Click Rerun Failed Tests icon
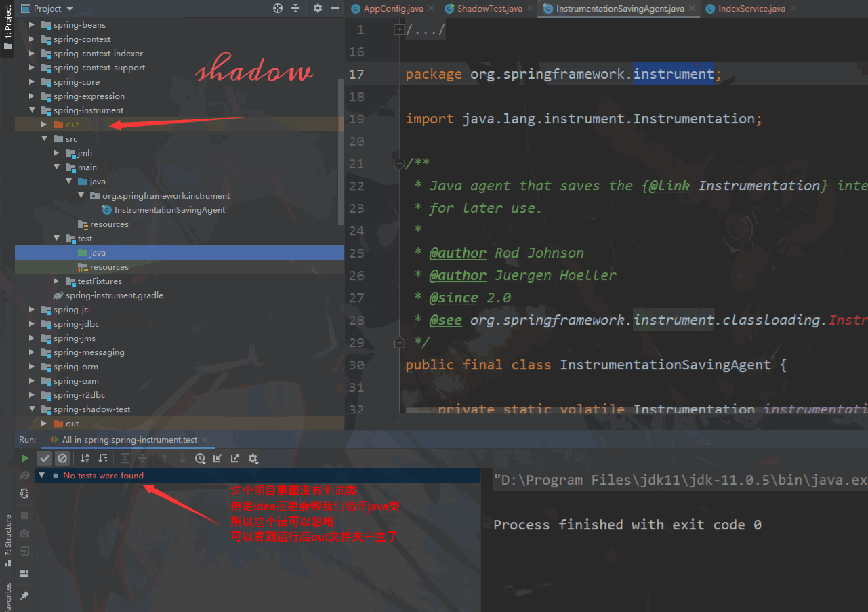Image resolution: width=868 pixels, height=612 pixels. point(25,476)
